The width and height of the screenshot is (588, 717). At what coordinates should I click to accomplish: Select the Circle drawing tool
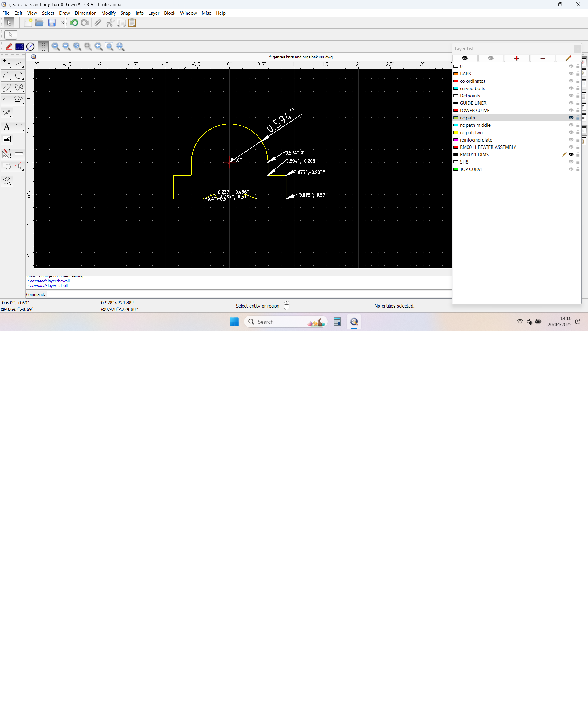pos(19,76)
